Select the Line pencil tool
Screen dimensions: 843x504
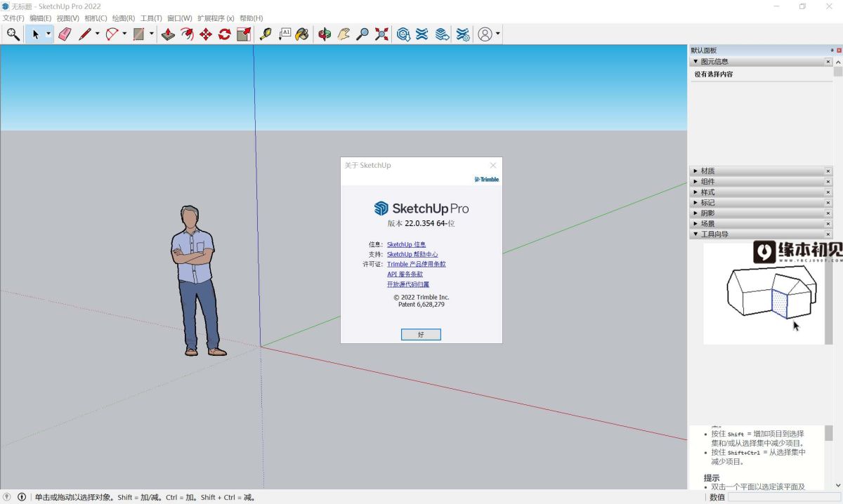pos(85,34)
